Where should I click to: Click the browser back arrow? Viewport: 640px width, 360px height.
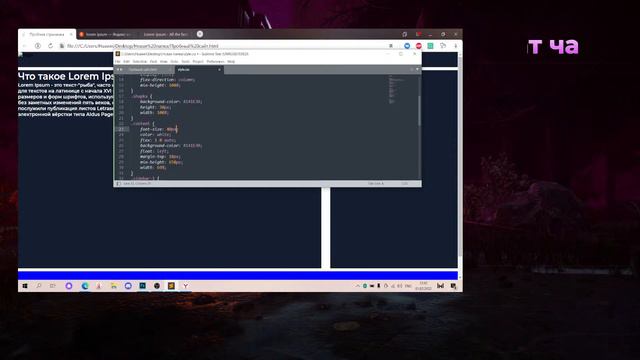pos(24,46)
